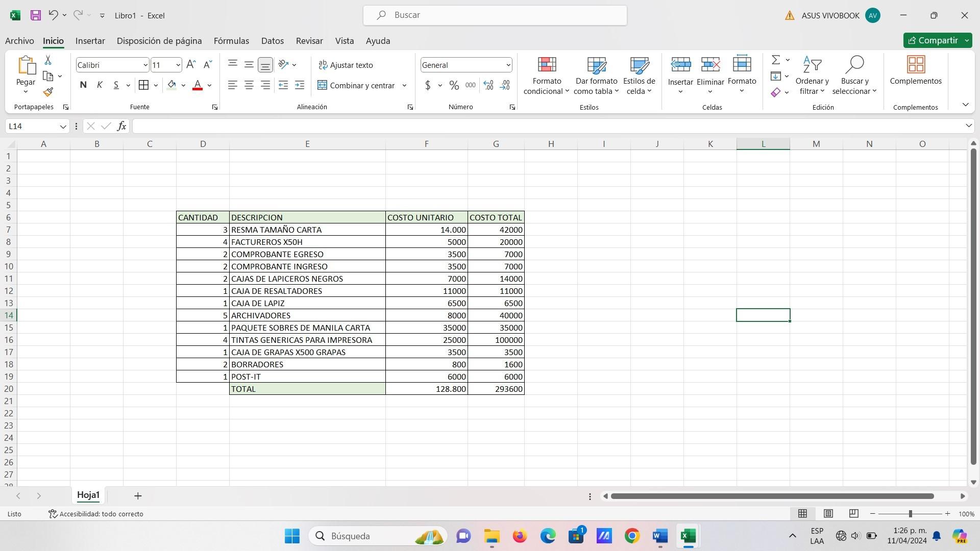Screen dimensions: 980x551
Task: Open the Combinar y centrar dropdown arrow
Action: 404,85
